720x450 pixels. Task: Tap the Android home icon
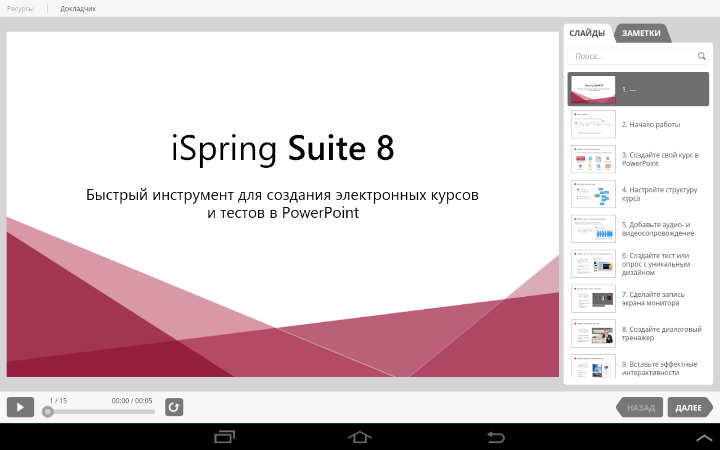tap(360, 437)
